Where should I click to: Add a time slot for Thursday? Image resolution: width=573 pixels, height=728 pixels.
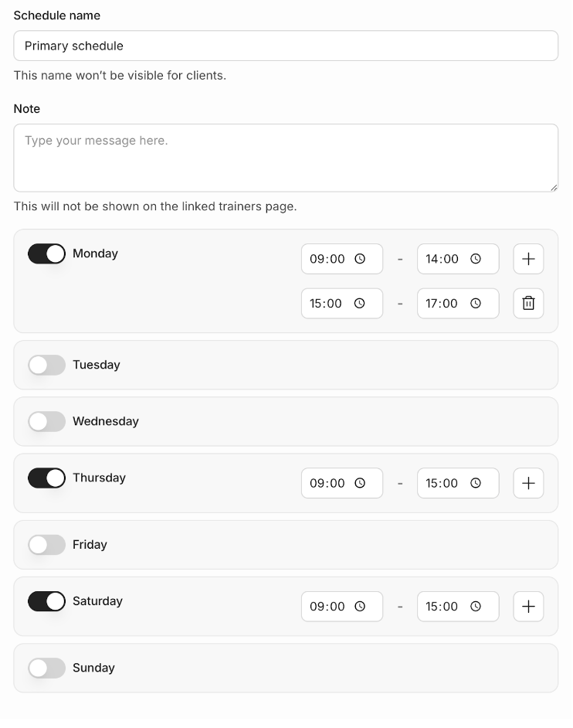tap(528, 483)
